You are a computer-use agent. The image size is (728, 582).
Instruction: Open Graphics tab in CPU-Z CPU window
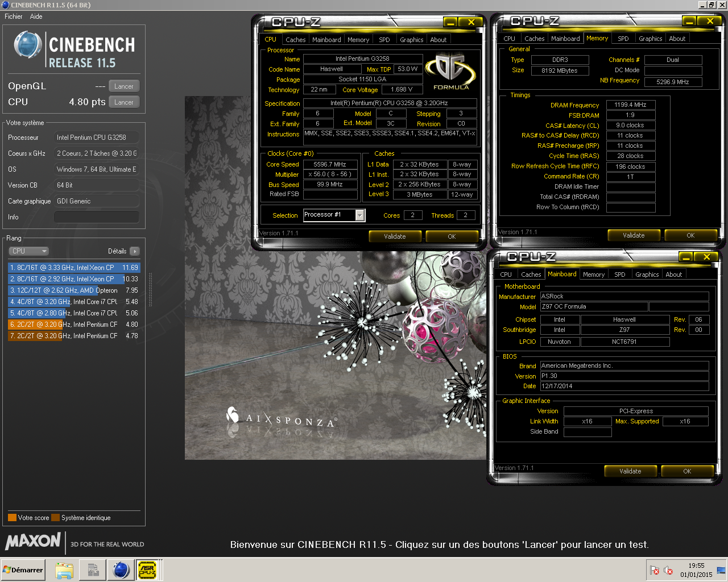click(411, 40)
